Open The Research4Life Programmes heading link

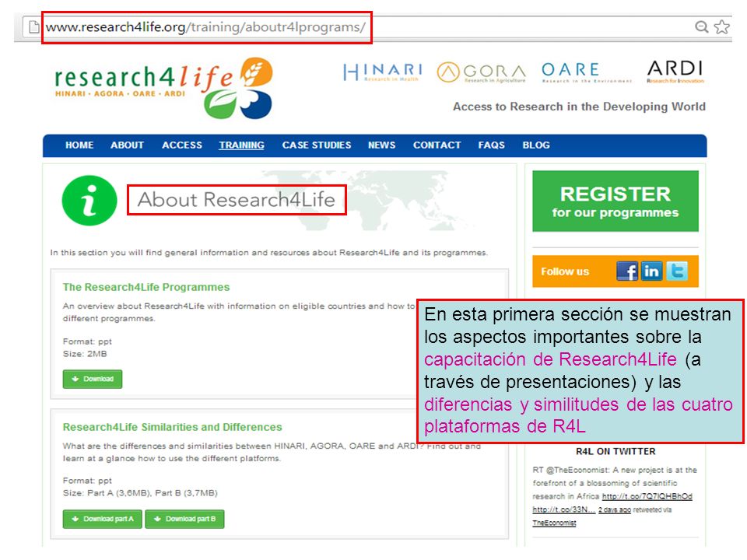[x=146, y=287]
